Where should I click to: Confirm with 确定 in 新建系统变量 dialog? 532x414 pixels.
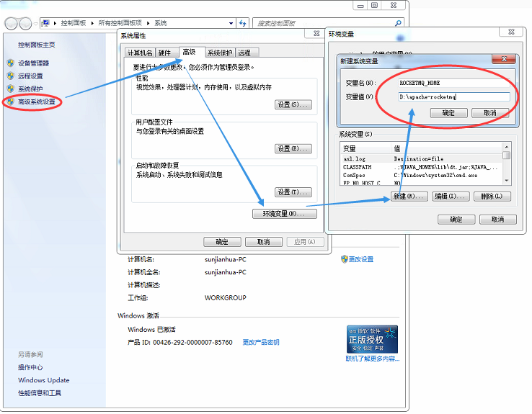click(x=448, y=113)
